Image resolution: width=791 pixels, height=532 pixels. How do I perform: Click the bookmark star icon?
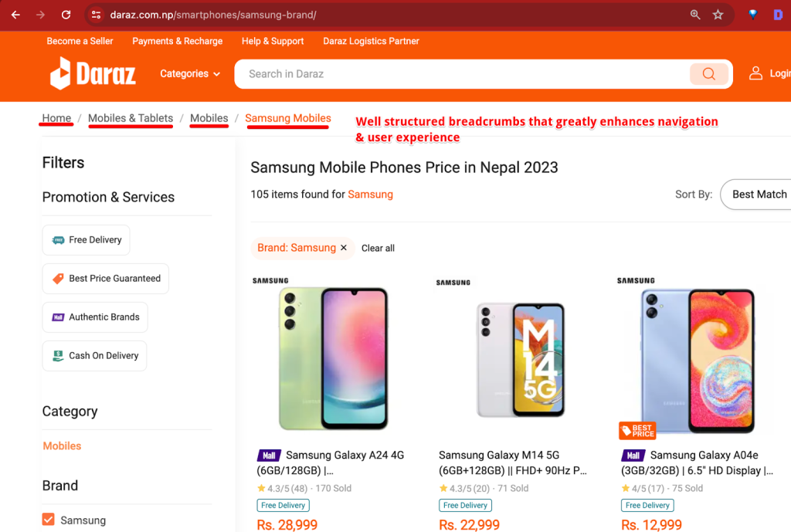click(718, 15)
